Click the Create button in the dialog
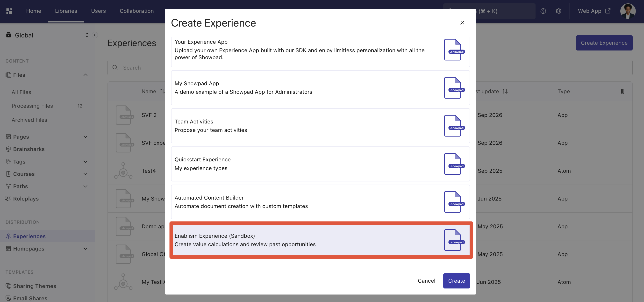 456,281
